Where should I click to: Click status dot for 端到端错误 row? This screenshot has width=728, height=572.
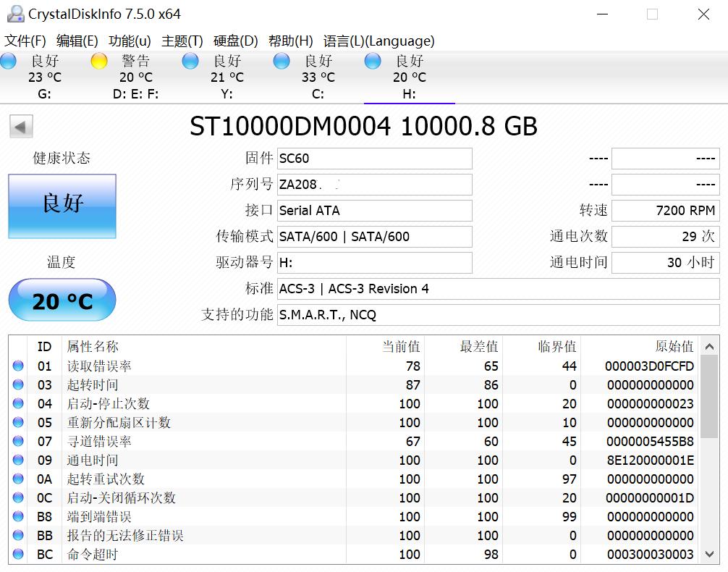coord(18,516)
